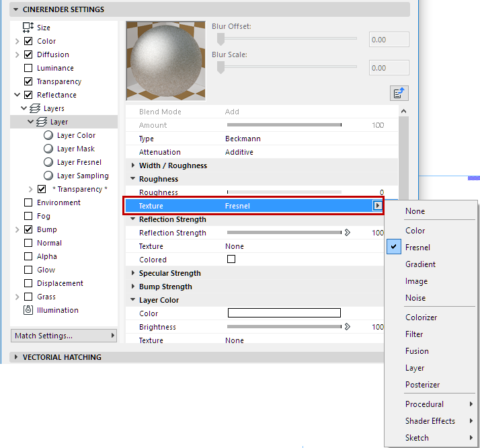Screen dimensions: 480x448
Task: Collapse the Layer Color section
Action: coord(133,300)
